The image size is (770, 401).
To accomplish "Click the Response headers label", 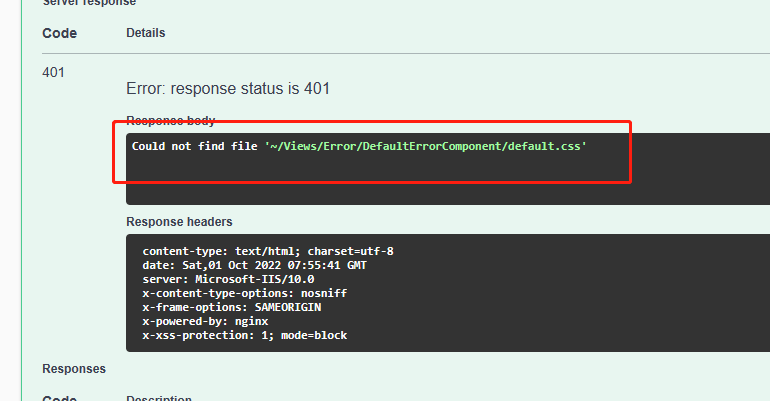I will 179,221.
